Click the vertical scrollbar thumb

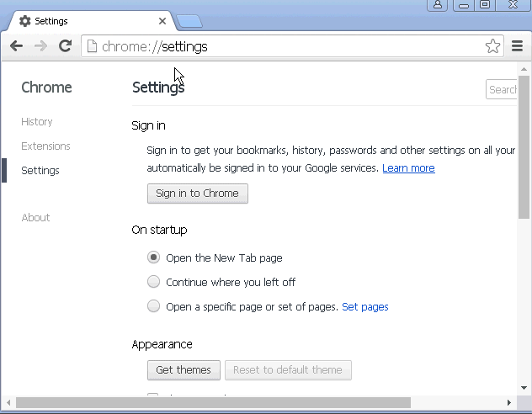point(524,147)
